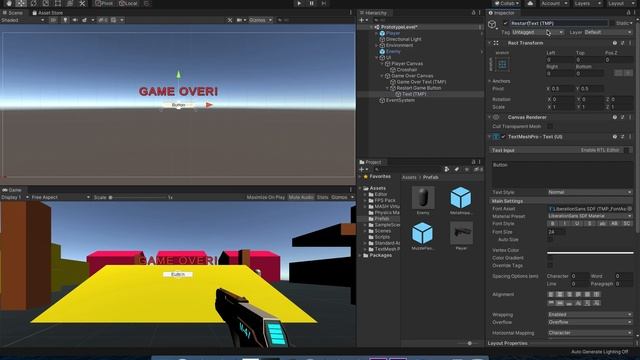Toggle Maximize On Play
Screen dimensions: 640x360
[x=266, y=197]
